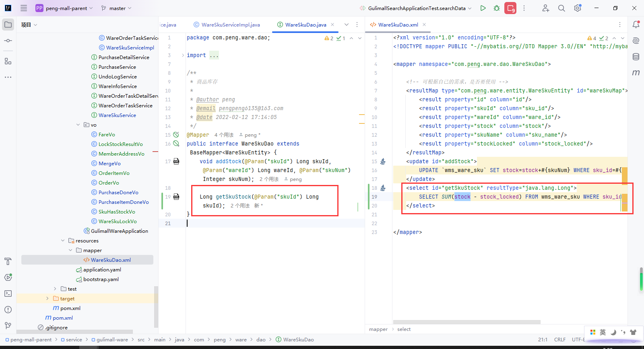Unfold the collapsed import block
644x349 pixels.
tap(183, 55)
